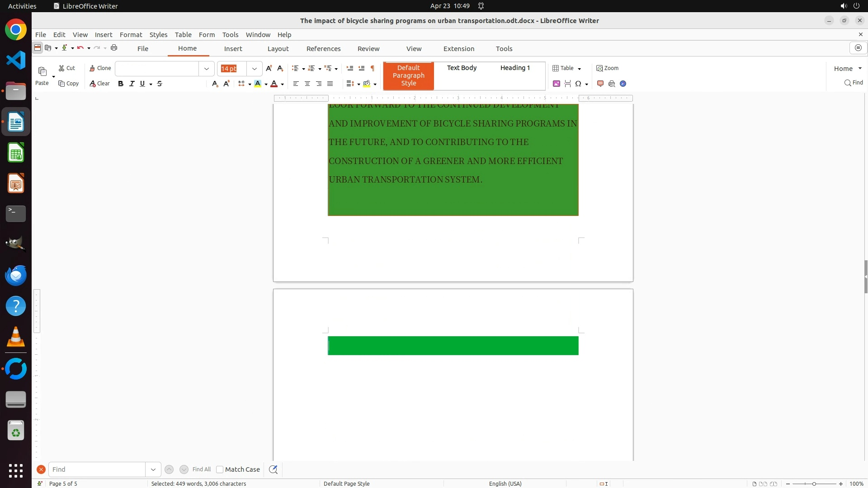This screenshot has height=488, width=868.
Task: Click the Find All button
Action: [201, 469]
